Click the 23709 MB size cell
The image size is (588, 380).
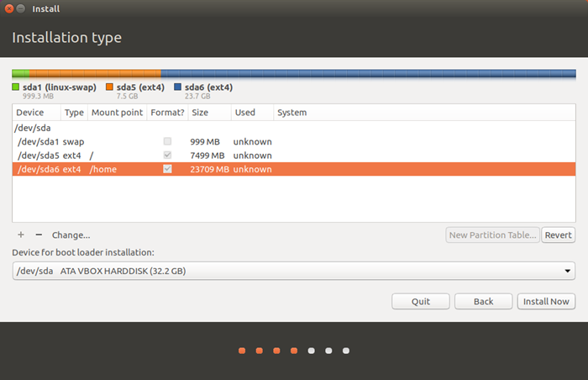pos(210,169)
